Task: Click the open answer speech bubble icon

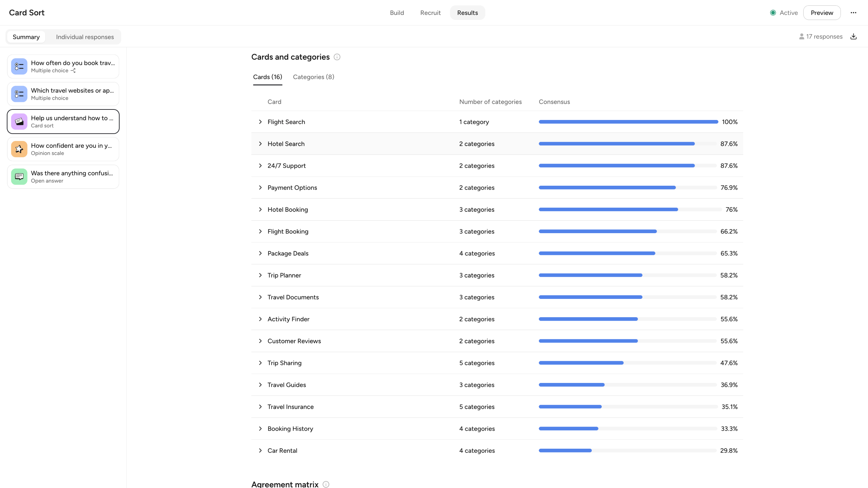Action: click(x=19, y=177)
